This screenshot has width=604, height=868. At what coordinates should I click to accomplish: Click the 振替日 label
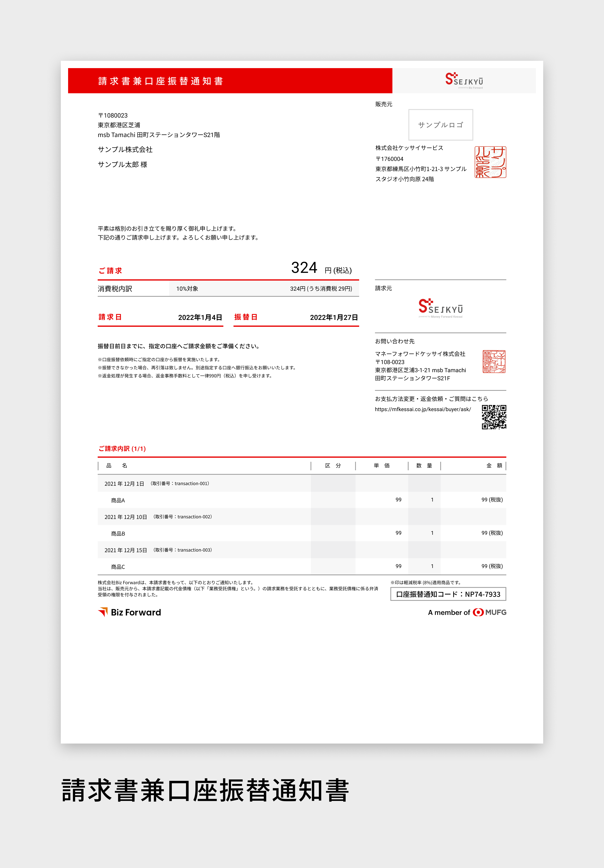(246, 317)
